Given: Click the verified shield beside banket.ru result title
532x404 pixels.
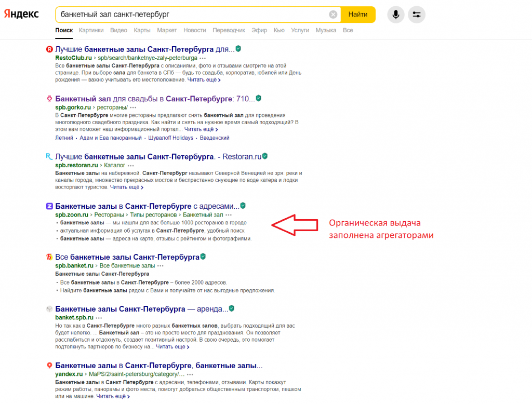Looking at the screenshot, I should point(203,257).
